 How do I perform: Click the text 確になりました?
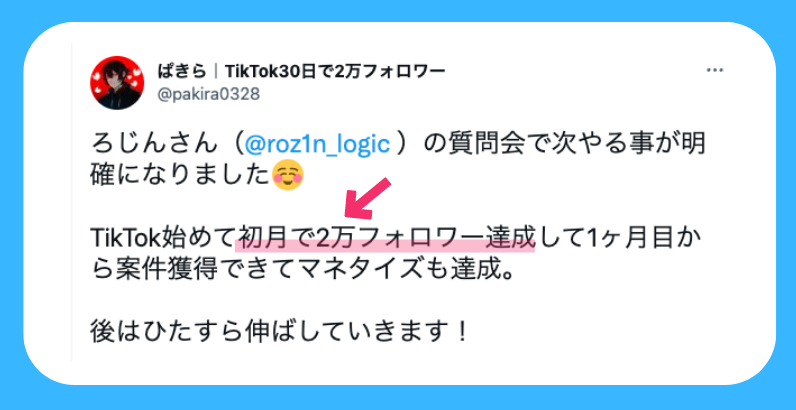(180, 176)
